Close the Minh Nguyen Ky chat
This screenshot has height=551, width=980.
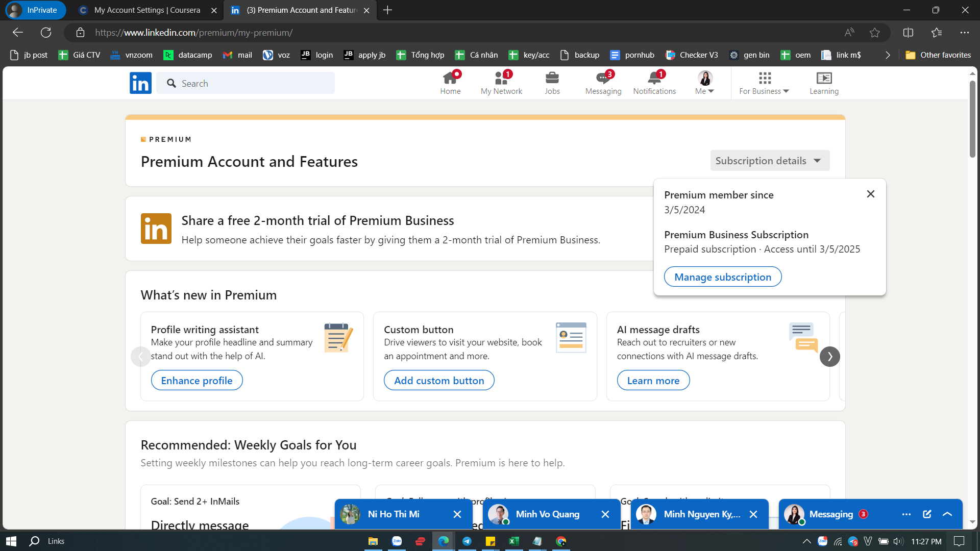click(753, 514)
